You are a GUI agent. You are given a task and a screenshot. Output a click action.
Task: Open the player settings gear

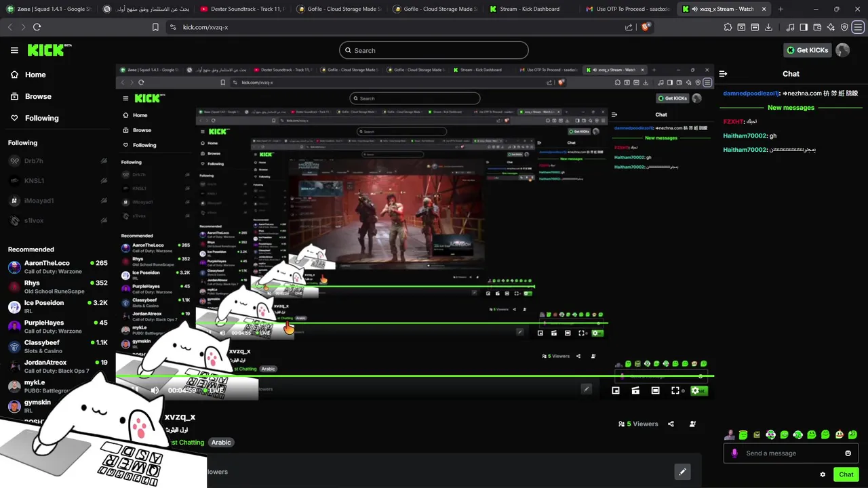tap(695, 390)
